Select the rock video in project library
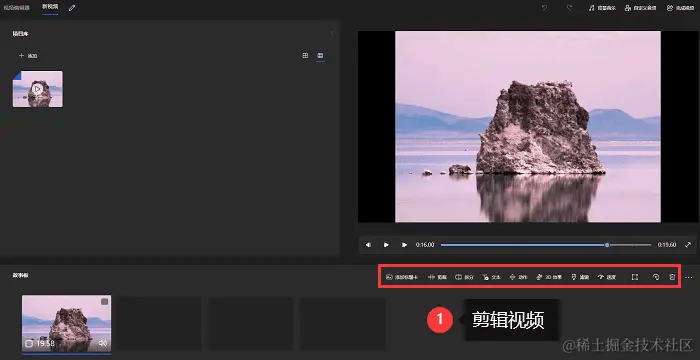This screenshot has height=360, width=700. click(38, 89)
